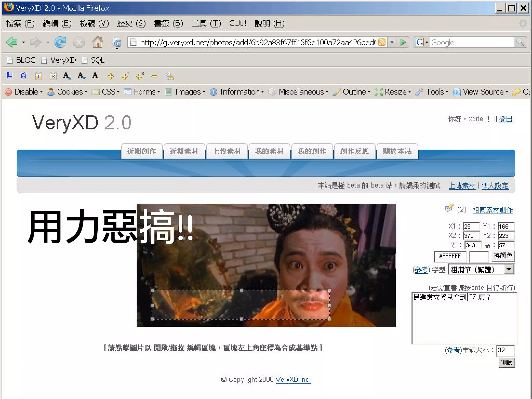
Task: Click the green Go arrow button
Action: pos(403,42)
